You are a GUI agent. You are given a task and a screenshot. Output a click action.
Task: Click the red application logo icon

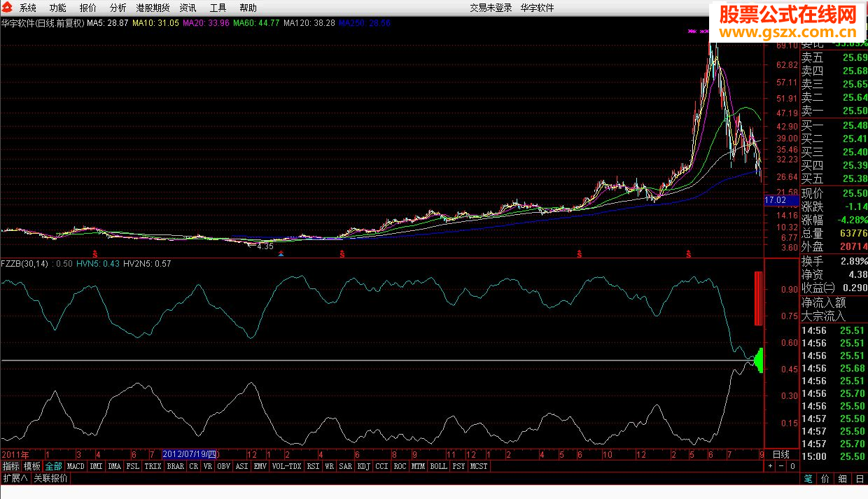(x=7, y=8)
